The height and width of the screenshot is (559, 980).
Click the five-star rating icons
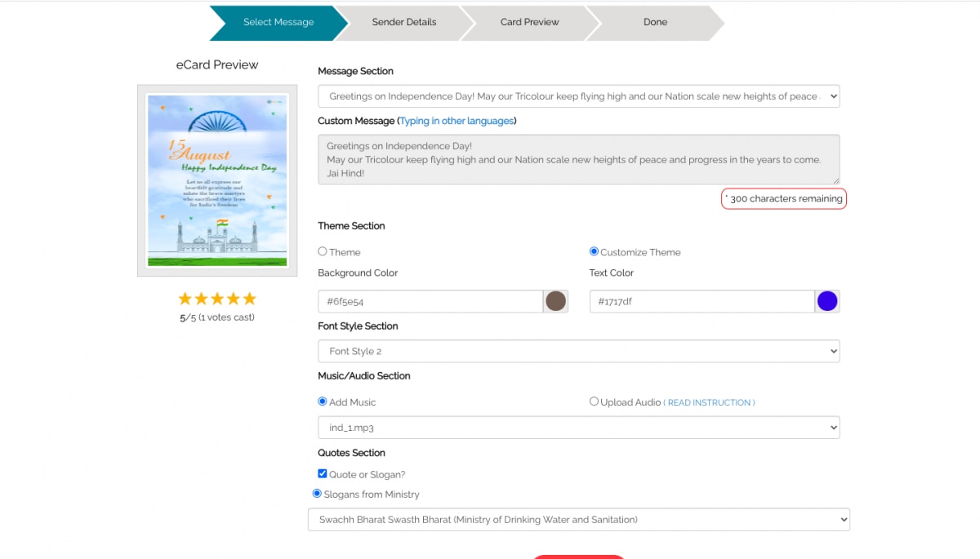(217, 299)
